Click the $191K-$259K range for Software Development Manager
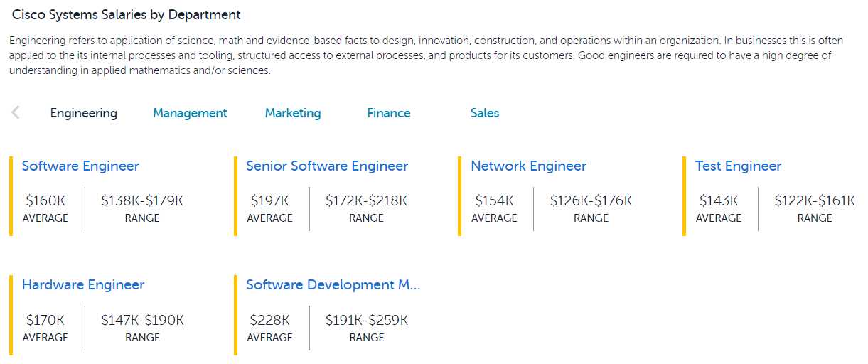This screenshot has width=868, height=364. [x=367, y=321]
